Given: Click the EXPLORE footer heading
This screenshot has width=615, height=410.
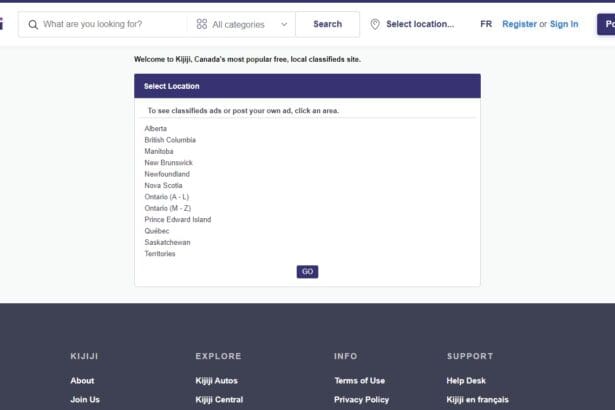Looking at the screenshot, I should pyautogui.click(x=218, y=356).
